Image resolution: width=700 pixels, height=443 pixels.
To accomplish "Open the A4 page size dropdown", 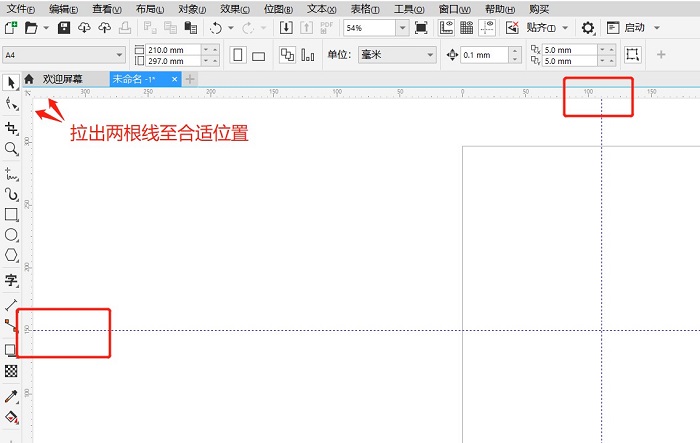I will pyautogui.click(x=119, y=55).
